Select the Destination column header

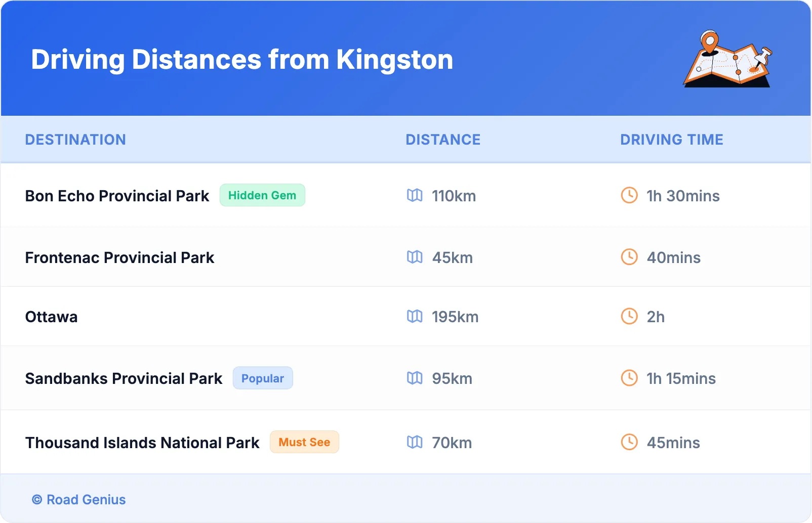[75, 140]
